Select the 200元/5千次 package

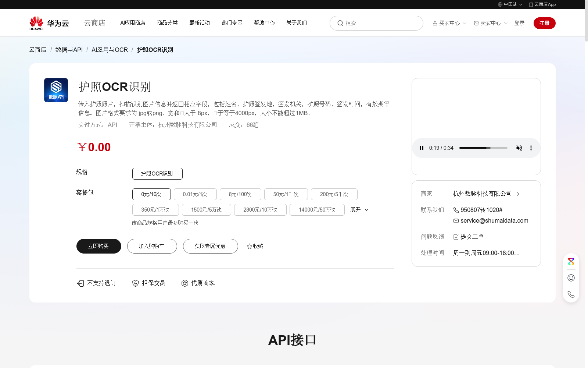click(x=334, y=194)
